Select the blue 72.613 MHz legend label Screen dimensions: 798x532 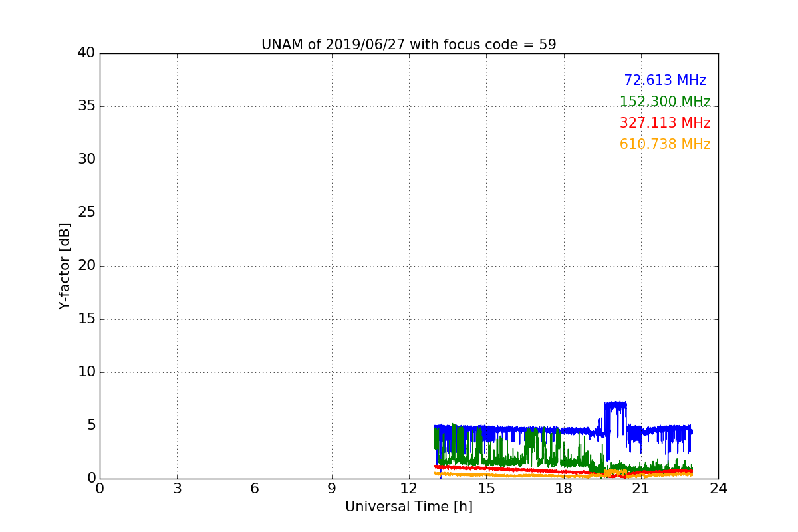click(x=665, y=80)
